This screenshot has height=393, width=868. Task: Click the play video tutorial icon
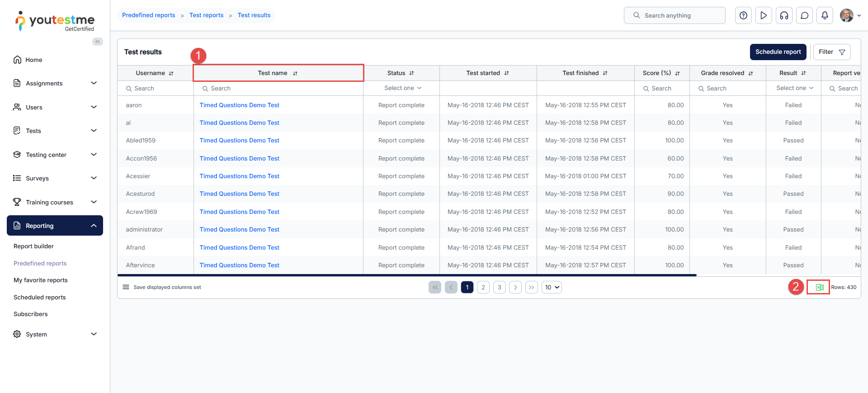(764, 15)
